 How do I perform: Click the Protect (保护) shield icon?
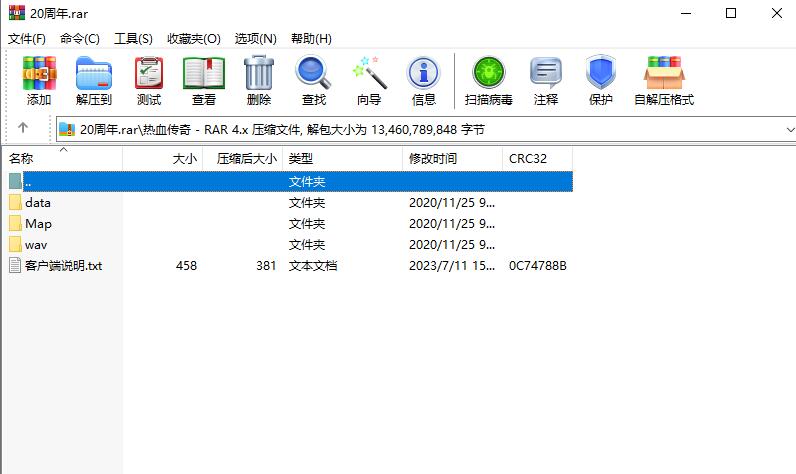(601, 72)
